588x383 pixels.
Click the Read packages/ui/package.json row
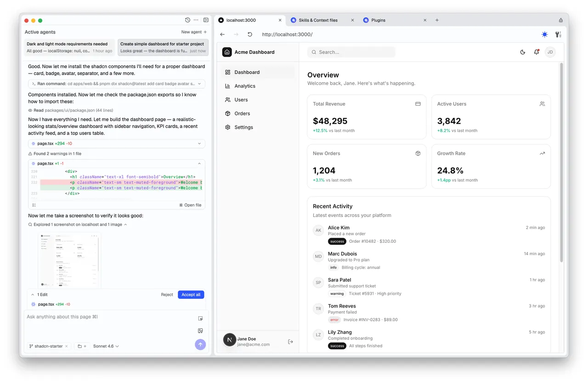pos(71,110)
